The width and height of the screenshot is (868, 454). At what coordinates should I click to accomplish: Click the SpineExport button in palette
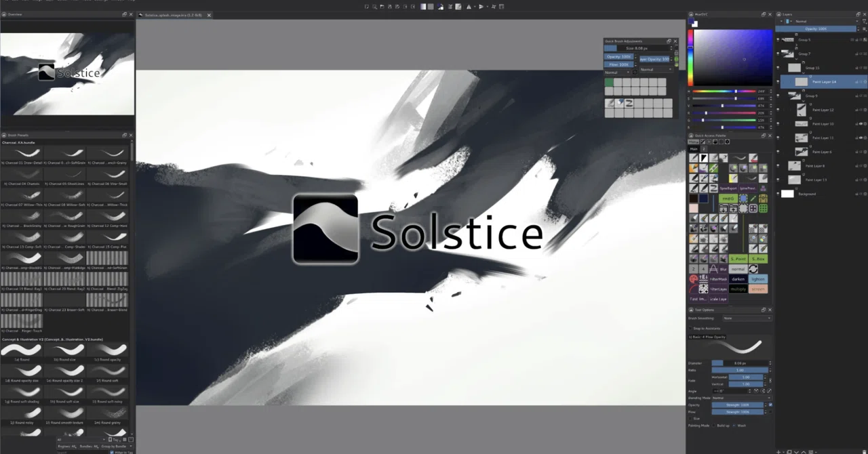point(728,188)
